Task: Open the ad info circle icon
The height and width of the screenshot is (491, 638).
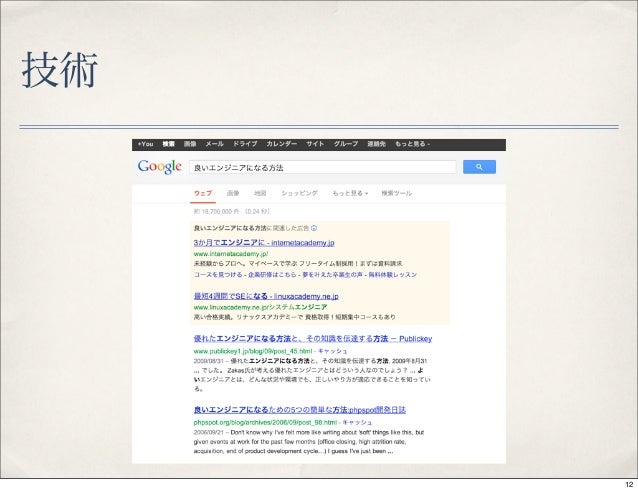Action: tap(314, 228)
